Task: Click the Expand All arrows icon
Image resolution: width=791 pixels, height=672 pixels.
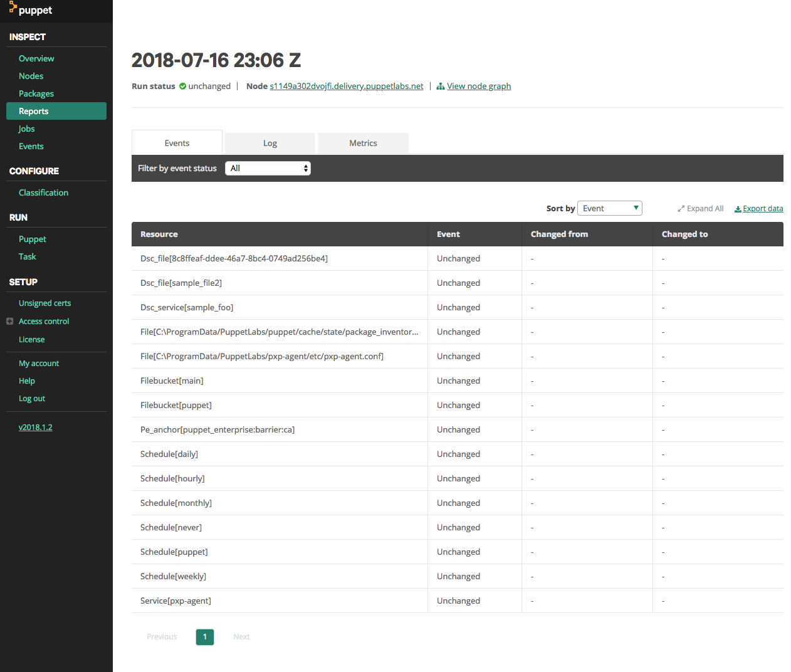Action: tap(681, 209)
